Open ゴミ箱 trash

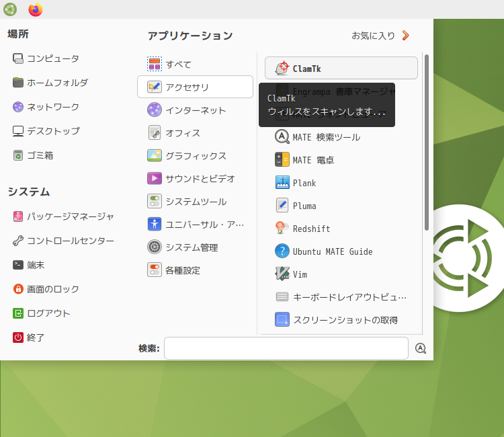point(33,155)
